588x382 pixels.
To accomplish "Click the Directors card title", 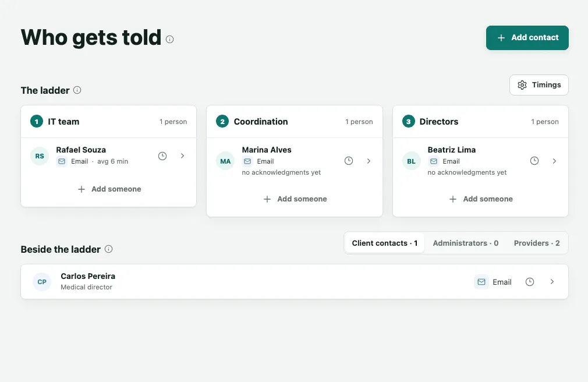I will (439, 122).
